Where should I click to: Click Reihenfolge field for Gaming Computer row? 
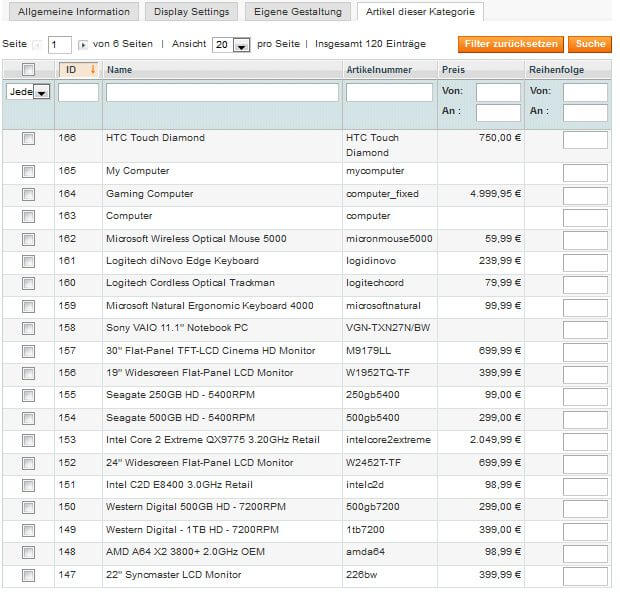pyautogui.click(x=585, y=196)
